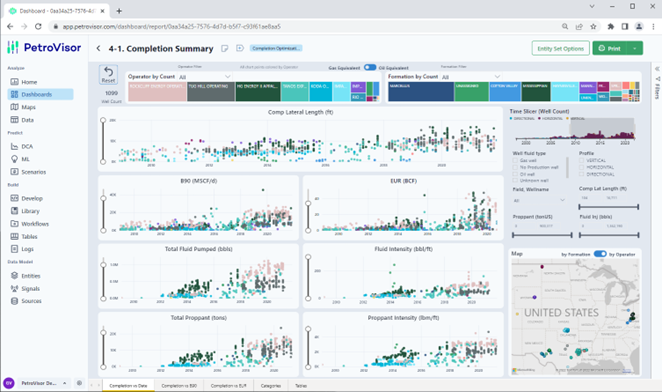662x392 pixels.
Task: Click the MARCELLUS formation treemap block
Action: coord(421,92)
